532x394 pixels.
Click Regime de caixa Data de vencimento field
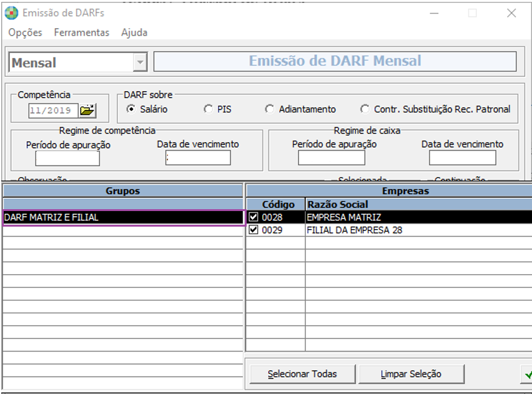[463, 158]
